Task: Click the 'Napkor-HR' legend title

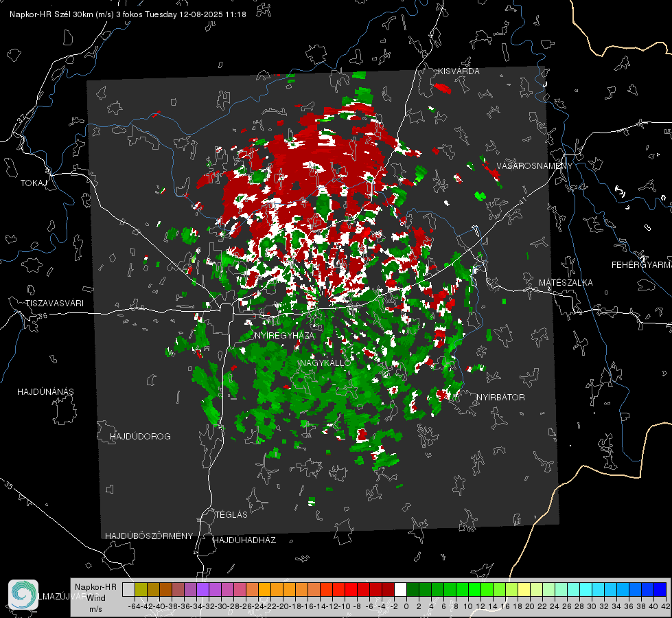Action: tap(95, 587)
